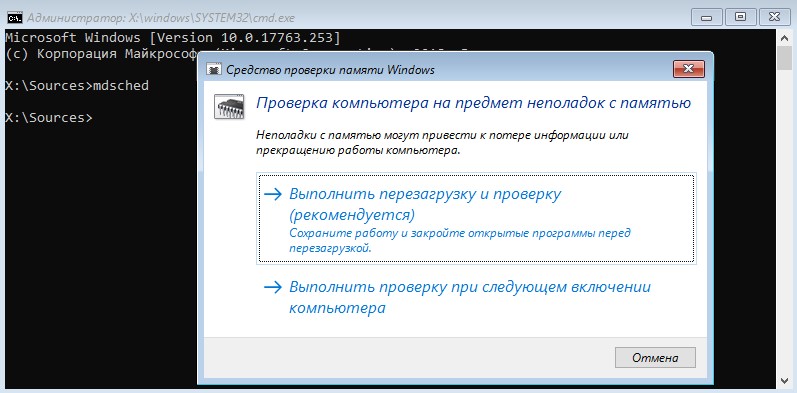
Task: Click cmd scrollbar up arrow
Action: pyautogui.click(x=785, y=37)
